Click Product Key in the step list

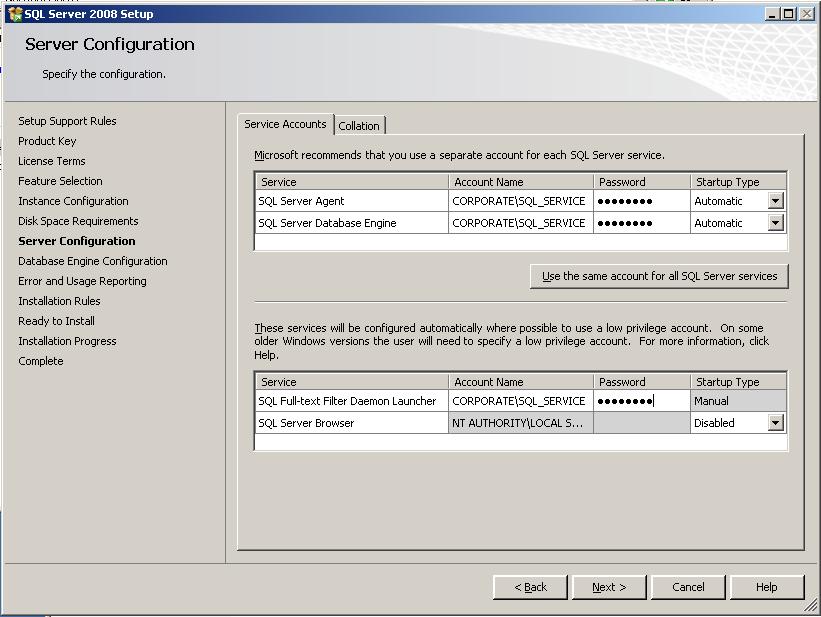tap(47, 141)
